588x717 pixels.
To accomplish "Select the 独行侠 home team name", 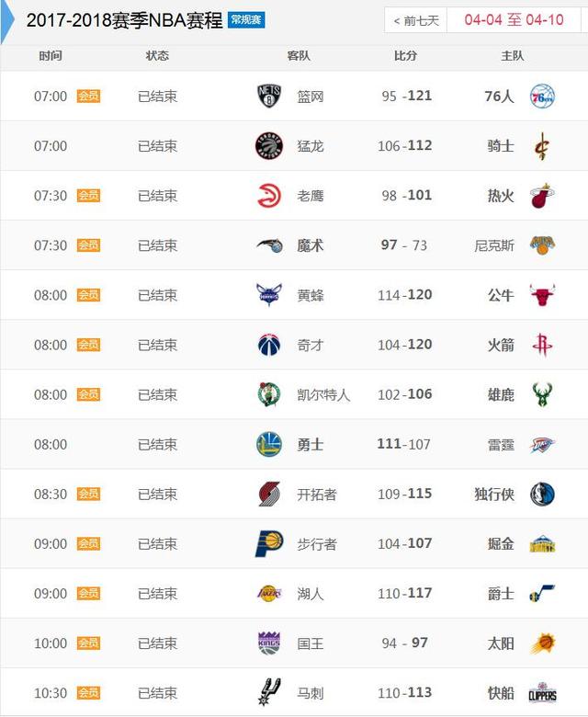I will (x=494, y=495).
